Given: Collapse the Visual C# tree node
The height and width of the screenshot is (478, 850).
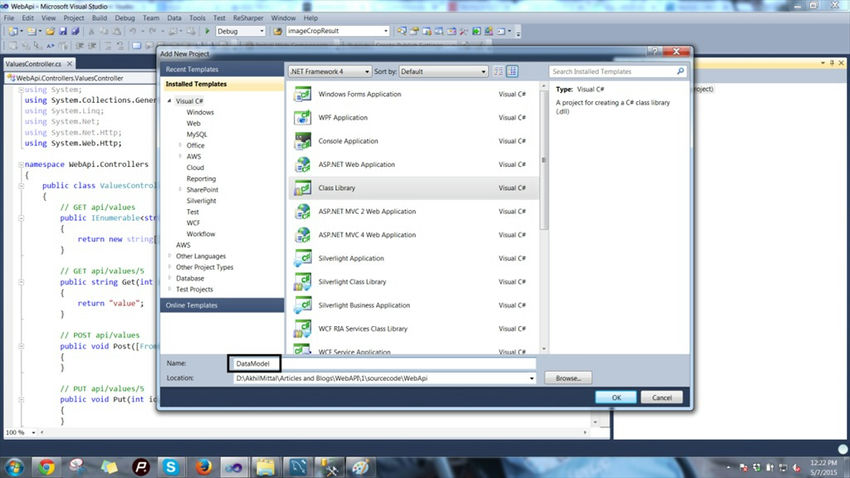Looking at the screenshot, I should (x=170, y=101).
